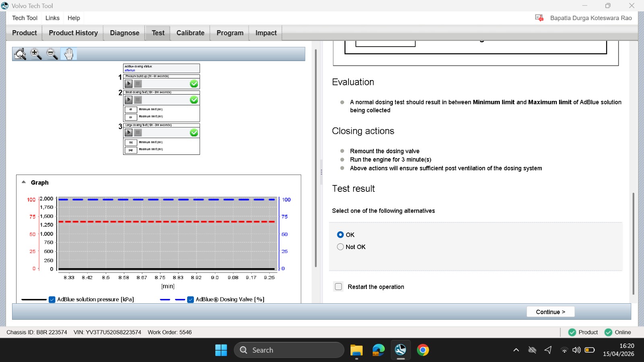Start the Small dosing test
This screenshot has height=362, width=644.
[129, 100]
